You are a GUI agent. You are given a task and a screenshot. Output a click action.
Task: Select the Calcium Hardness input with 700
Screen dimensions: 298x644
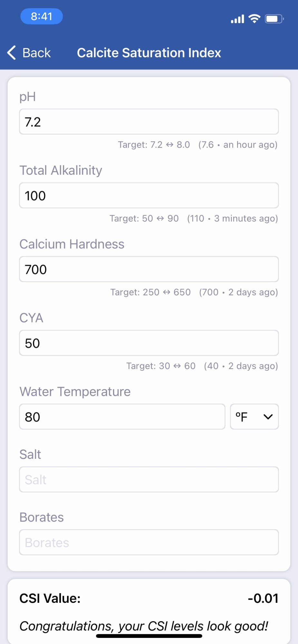point(149,269)
